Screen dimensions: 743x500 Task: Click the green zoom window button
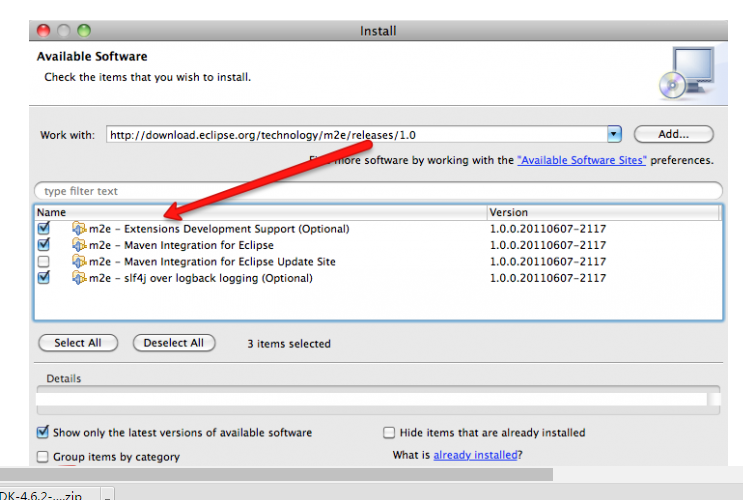tap(84, 31)
